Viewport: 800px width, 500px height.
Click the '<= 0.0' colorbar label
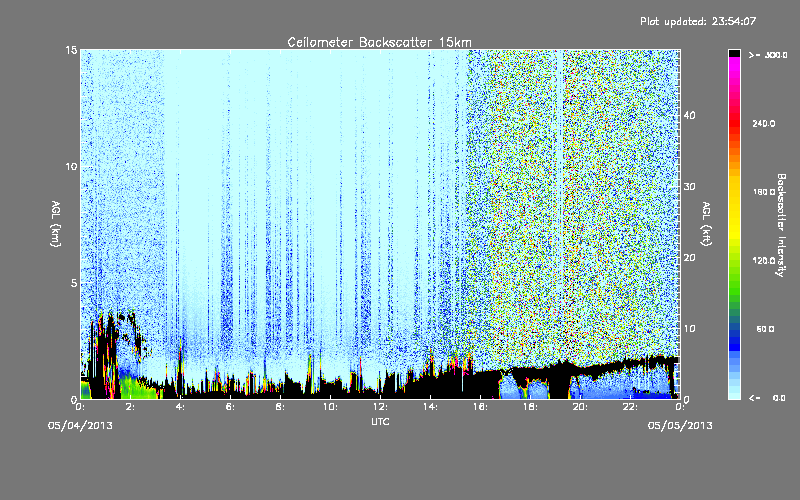pos(767,398)
